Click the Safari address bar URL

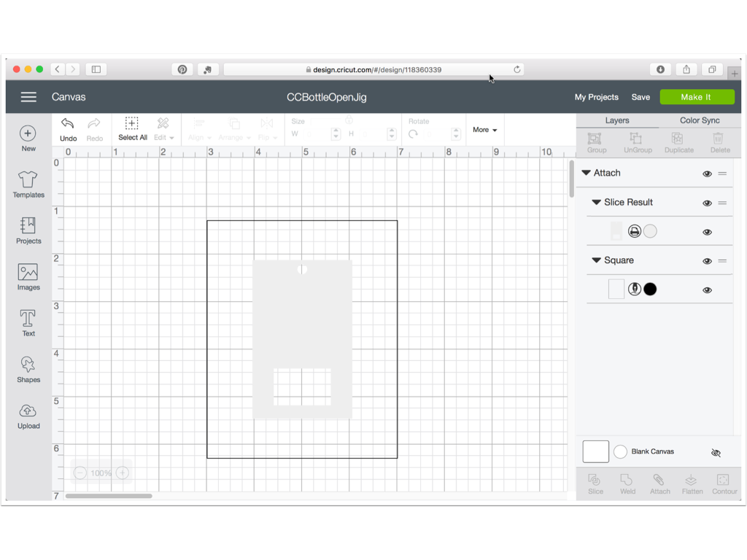point(373,69)
